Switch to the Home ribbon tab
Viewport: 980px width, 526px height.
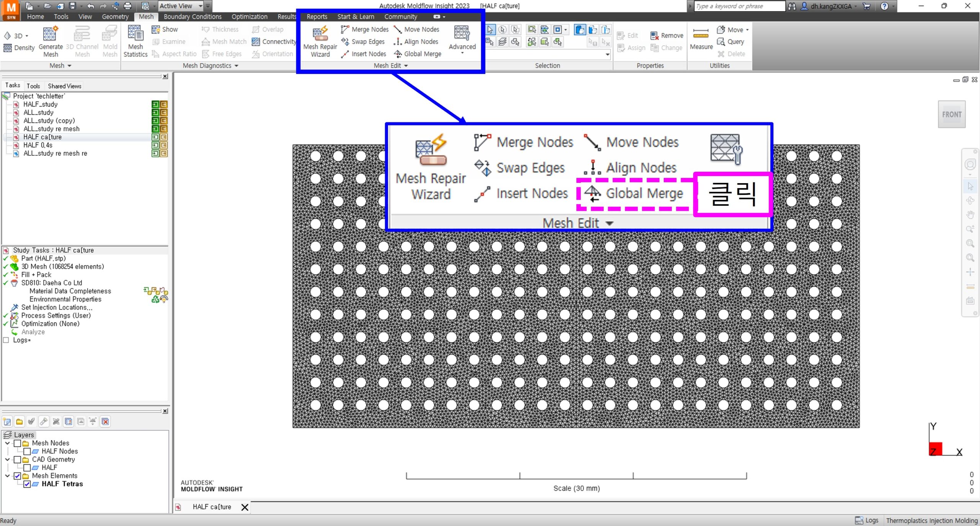click(x=35, y=16)
